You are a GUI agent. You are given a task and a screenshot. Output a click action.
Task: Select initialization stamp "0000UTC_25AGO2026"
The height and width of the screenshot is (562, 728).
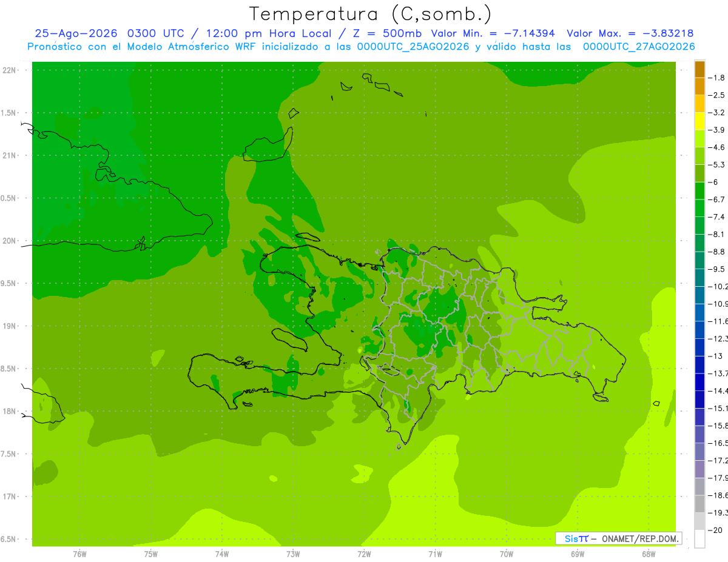tap(412, 47)
